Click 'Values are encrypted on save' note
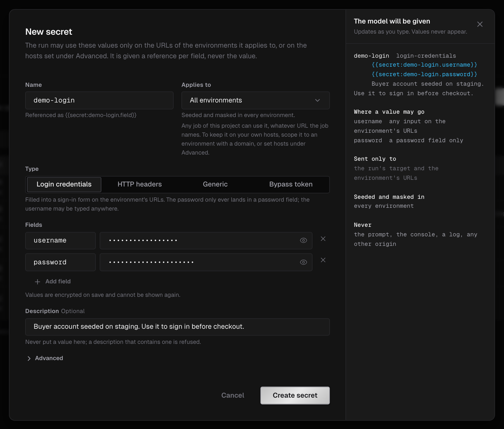Viewport: 504px width, 429px height. click(x=103, y=295)
